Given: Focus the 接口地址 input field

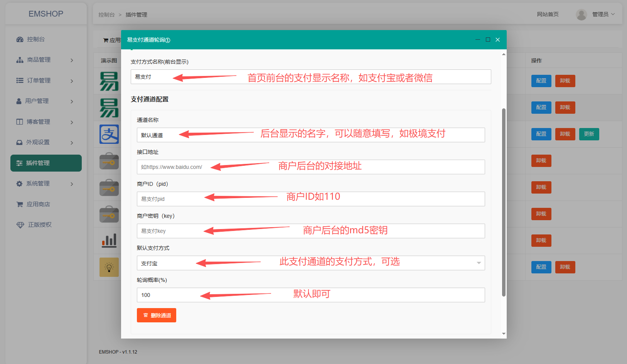Looking at the screenshot, I should pos(310,167).
